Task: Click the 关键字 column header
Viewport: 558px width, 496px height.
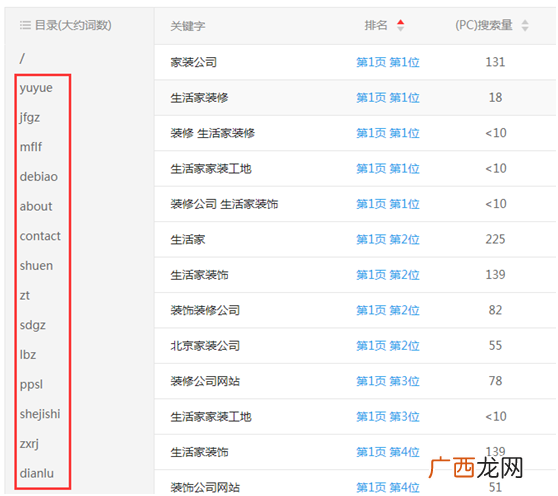Action: click(x=188, y=26)
